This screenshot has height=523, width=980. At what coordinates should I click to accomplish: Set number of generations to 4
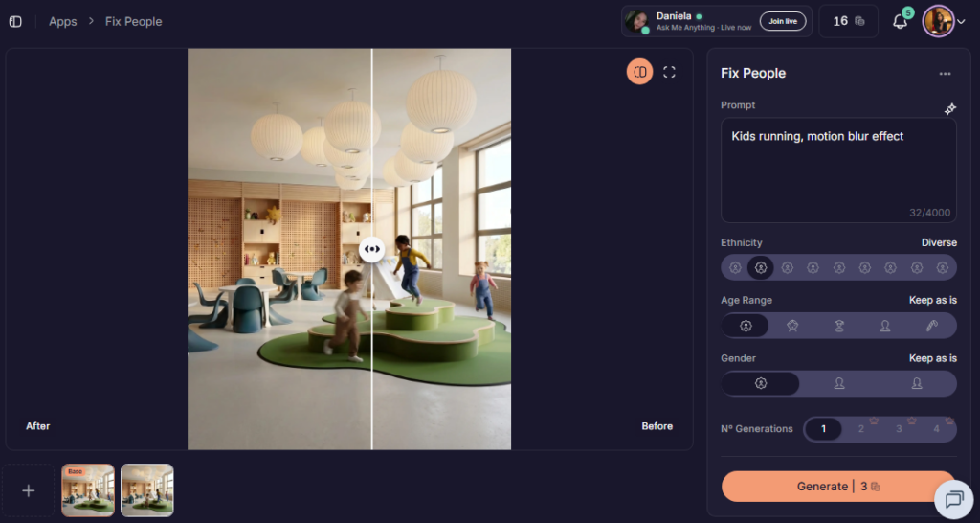(x=936, y=429)
